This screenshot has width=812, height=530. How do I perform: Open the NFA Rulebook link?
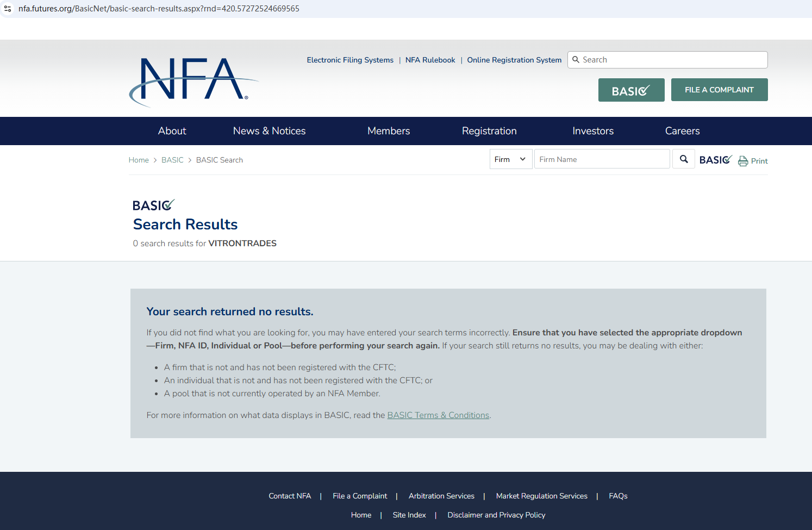click(430, 60)
